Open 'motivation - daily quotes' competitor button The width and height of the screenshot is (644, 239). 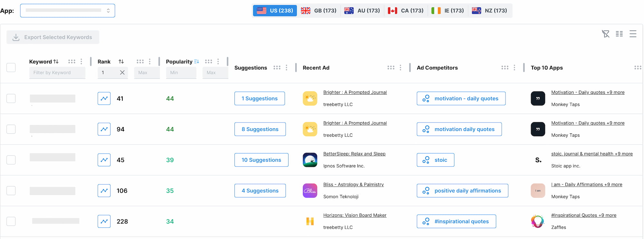[461, 98]
